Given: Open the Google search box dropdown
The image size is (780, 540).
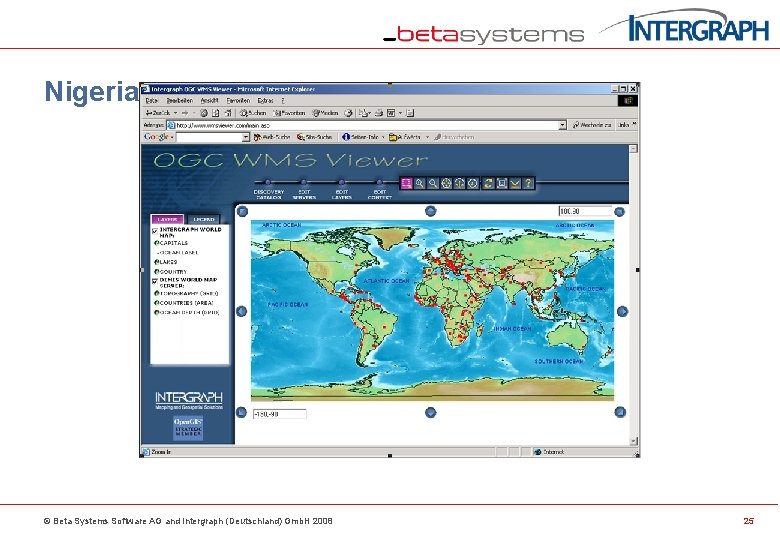Looking at the screenshot, I should (246, 137).
